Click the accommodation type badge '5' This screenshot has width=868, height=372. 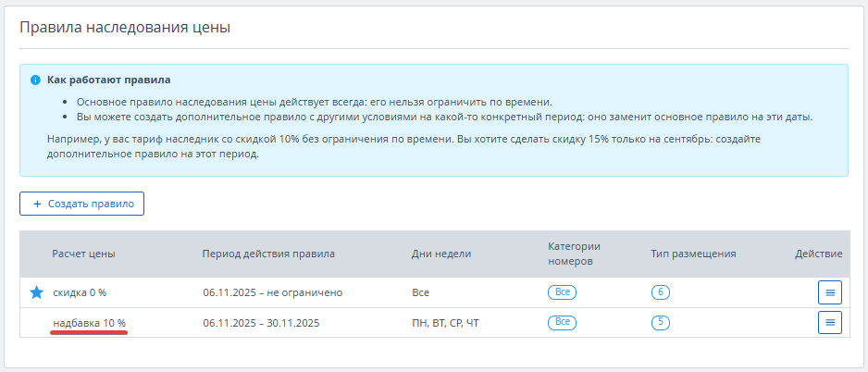coord(661,323)
